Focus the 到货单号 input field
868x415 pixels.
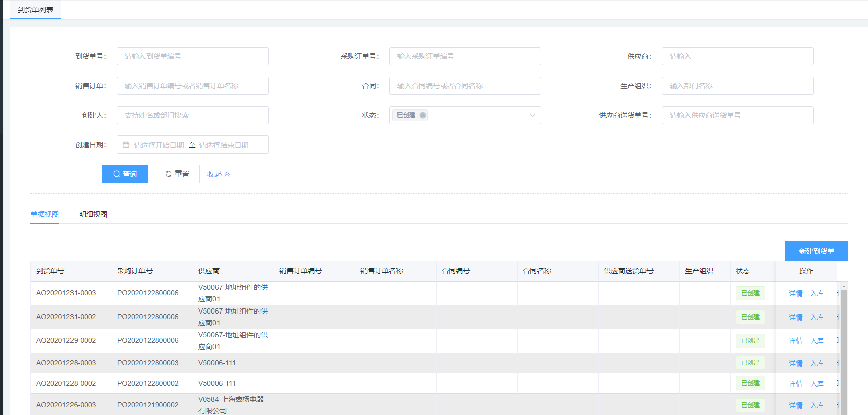[x=193, y=56]
